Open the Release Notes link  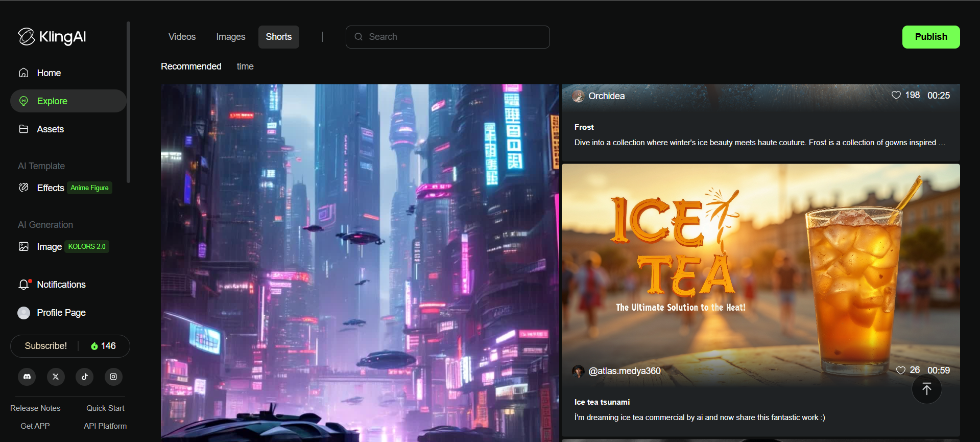click(x=35, y=408)
